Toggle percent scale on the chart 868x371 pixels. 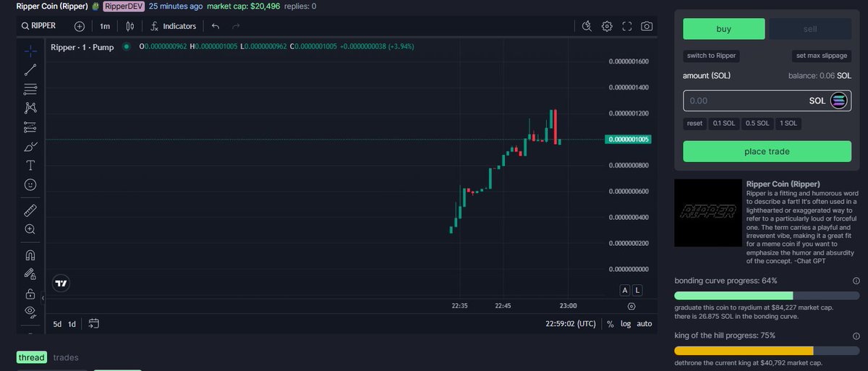(610, 324)
